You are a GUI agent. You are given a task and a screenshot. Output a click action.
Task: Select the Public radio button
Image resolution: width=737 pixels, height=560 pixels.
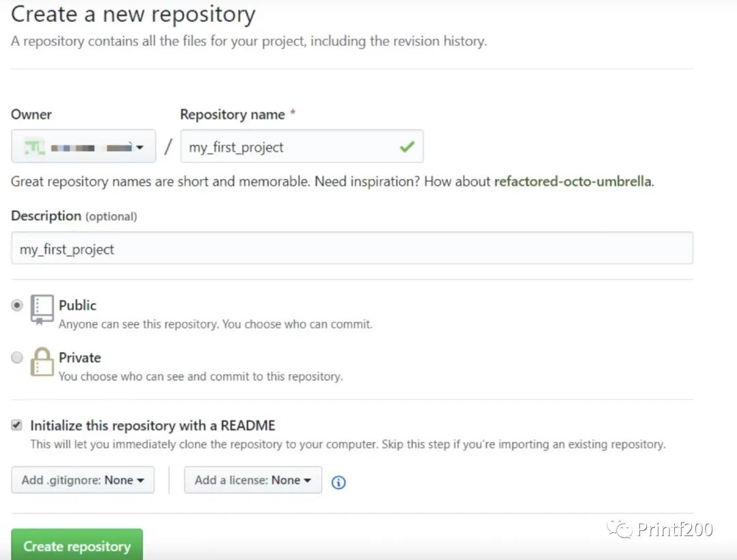(17, 306)
